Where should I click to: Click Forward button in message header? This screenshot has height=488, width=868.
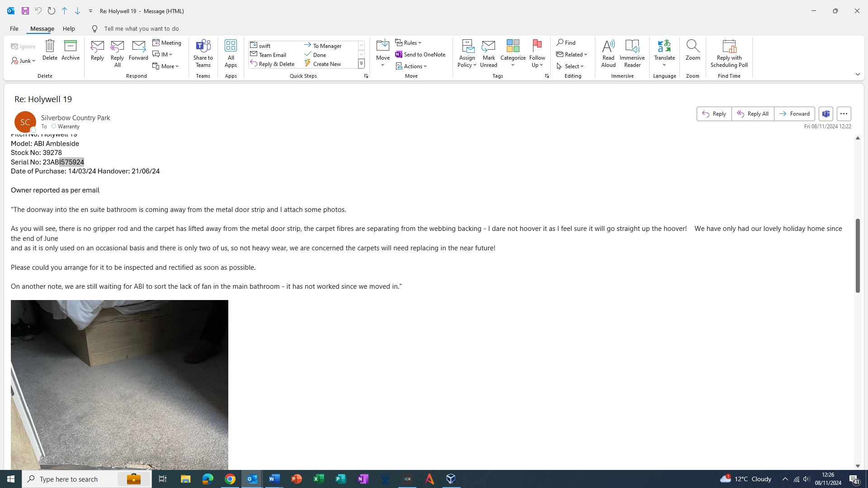click(794, 114)
